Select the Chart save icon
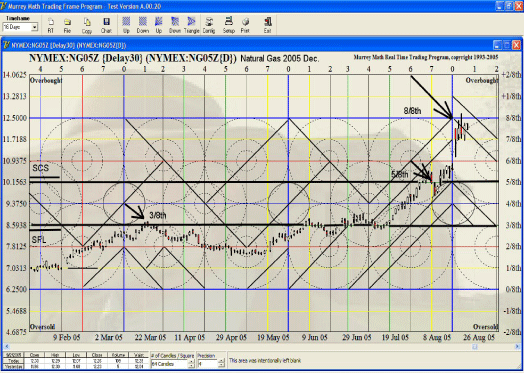 tap(106, 25)
